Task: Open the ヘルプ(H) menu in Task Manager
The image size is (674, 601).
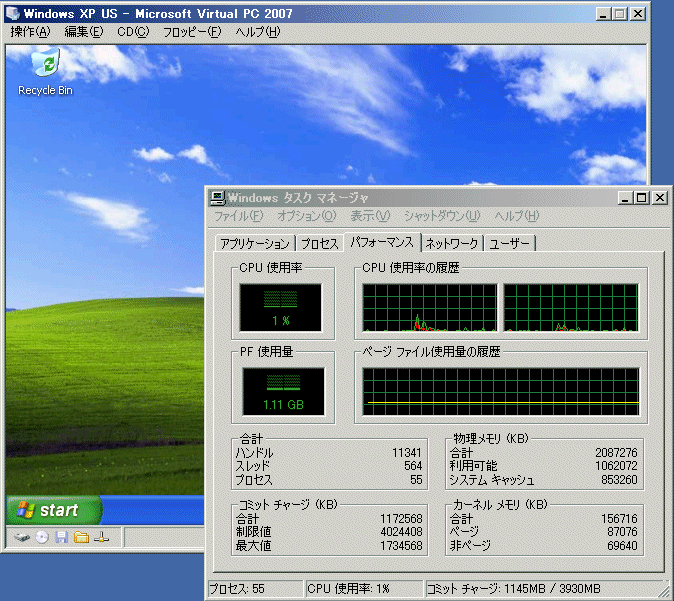Action: point(517,216)
